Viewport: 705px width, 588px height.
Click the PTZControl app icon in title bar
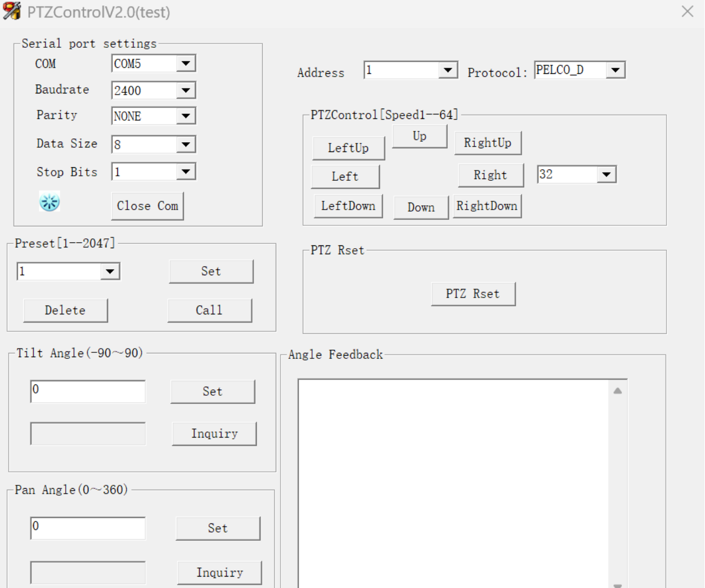point(12,11)
